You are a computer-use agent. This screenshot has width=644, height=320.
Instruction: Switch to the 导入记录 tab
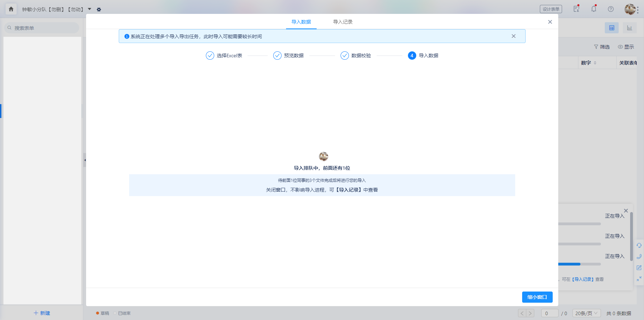343,22
